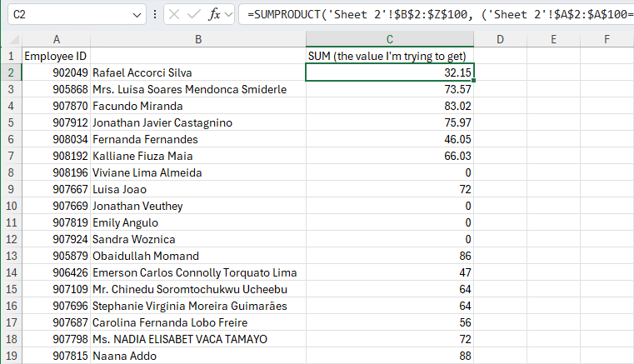Click the fill handle of cell C2

point(473,81)
